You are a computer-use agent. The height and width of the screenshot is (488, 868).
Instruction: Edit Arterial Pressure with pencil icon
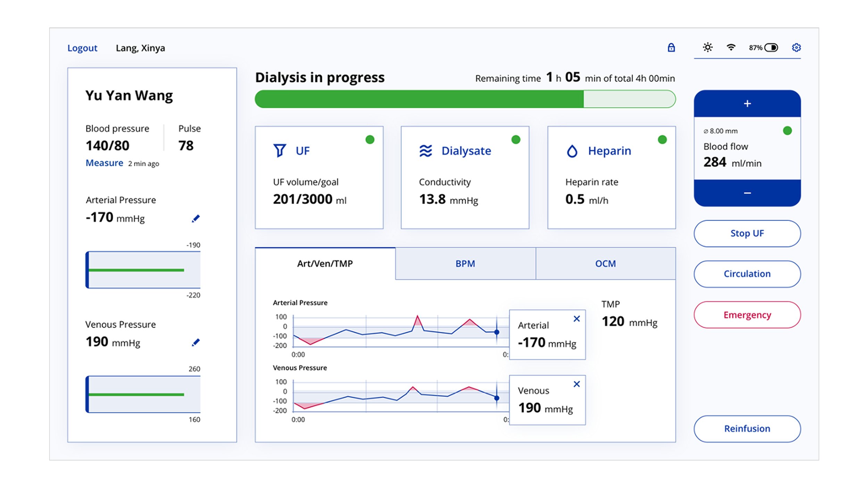[196, 218]
